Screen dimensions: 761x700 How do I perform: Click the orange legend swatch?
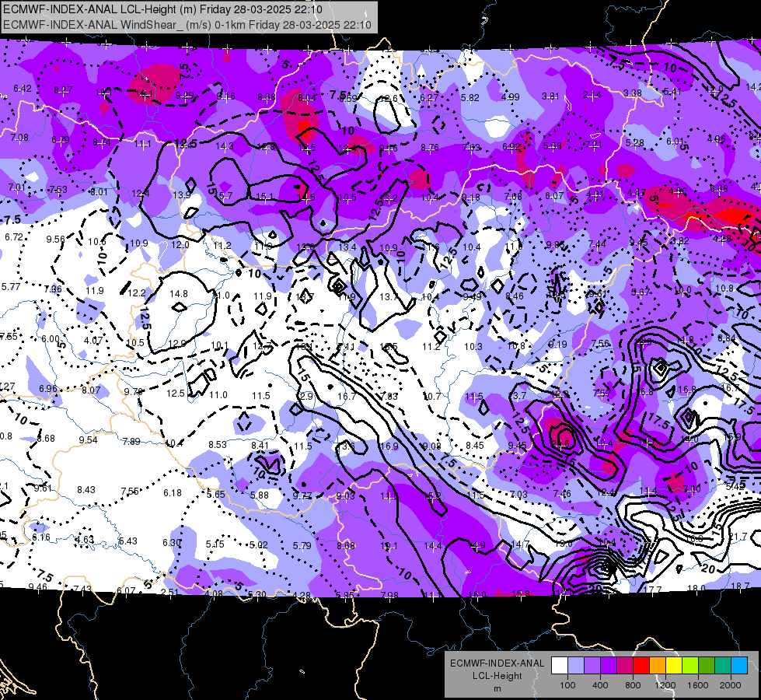click(x=658, y=665)
